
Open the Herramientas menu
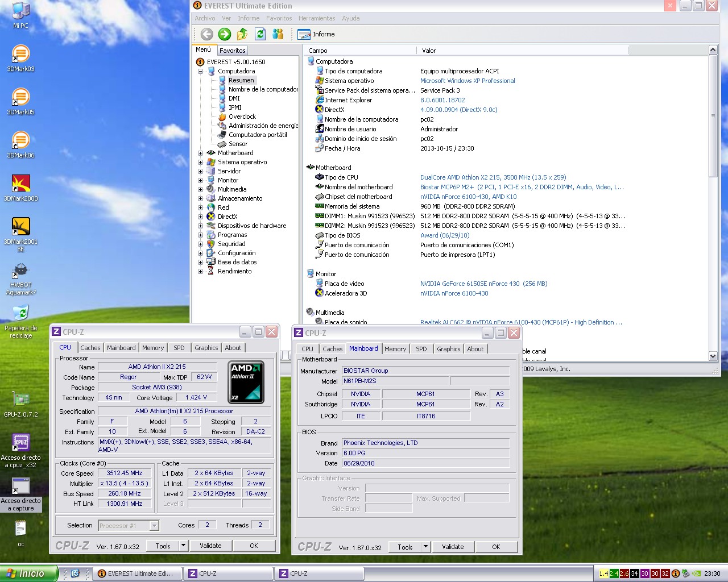(317, 18)
